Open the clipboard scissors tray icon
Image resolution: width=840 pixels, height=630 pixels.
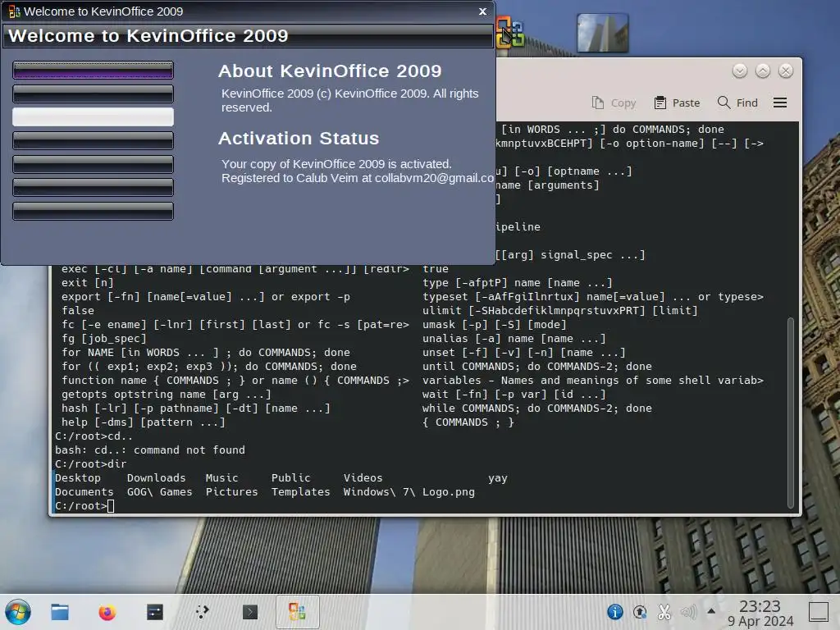click(x=664, y=612)
